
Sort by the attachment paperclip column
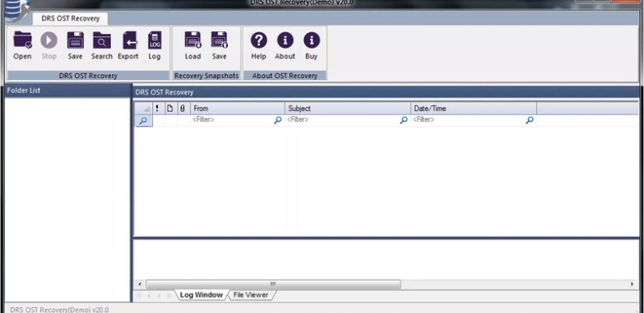coord(183,109)
